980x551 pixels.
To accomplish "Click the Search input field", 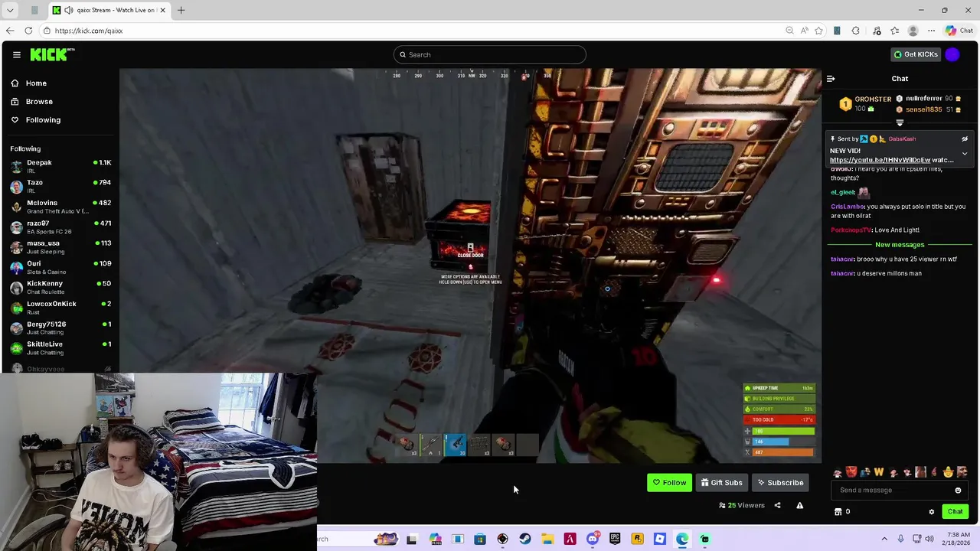I will point(490,54).
